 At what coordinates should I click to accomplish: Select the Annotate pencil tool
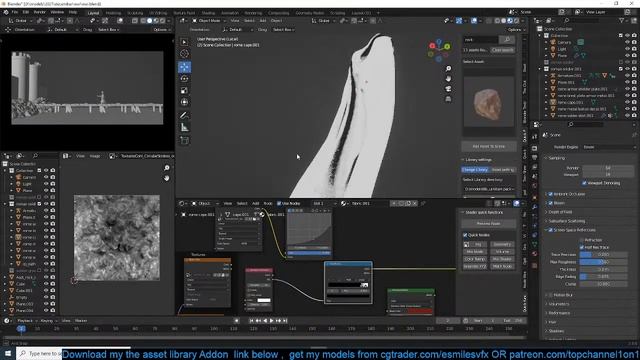pos(184,116)
